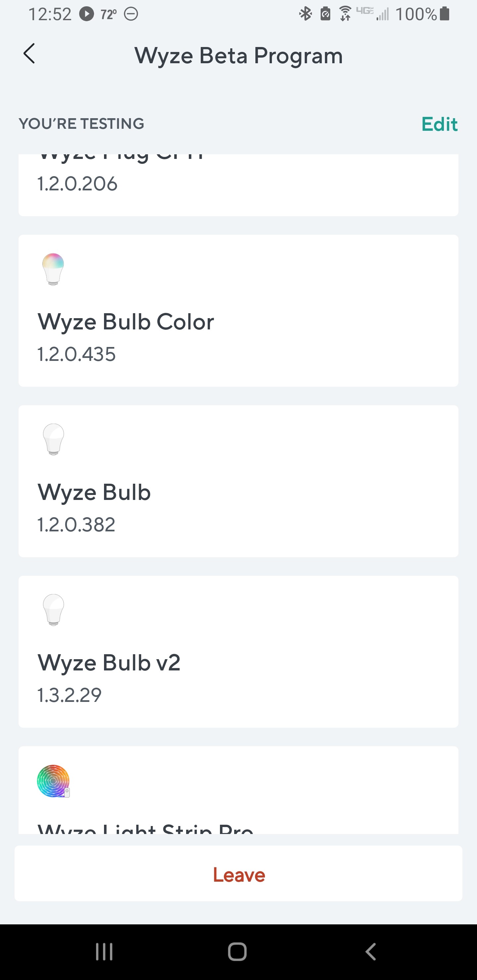The width and height of the screenshot is (477, 980).
Task: Open the Wyze Bulb Color card
Action: (238, 311)
